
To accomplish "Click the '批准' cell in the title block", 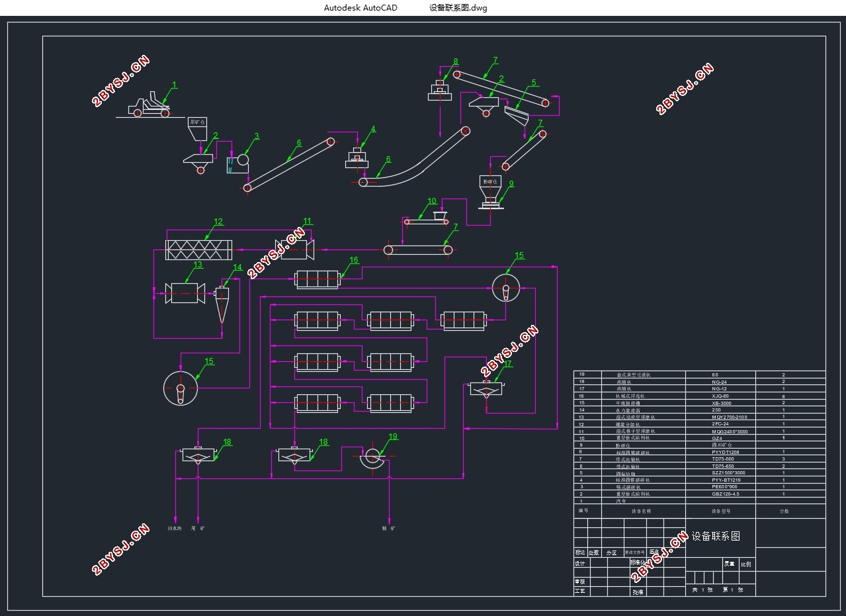I will coord(638,592).
